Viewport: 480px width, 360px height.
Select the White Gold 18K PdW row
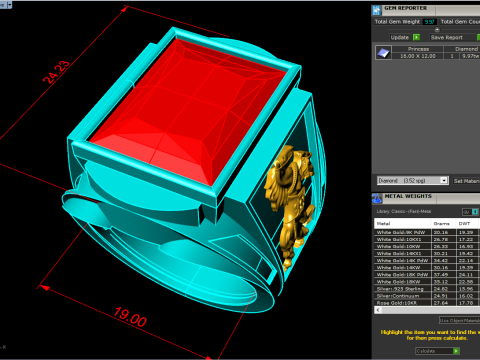pos(427,275)
